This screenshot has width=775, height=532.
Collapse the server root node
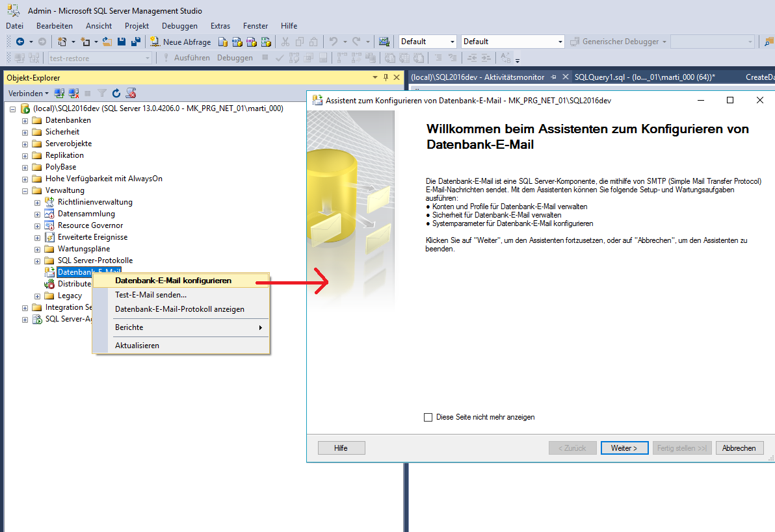click(x=13, y=109)
